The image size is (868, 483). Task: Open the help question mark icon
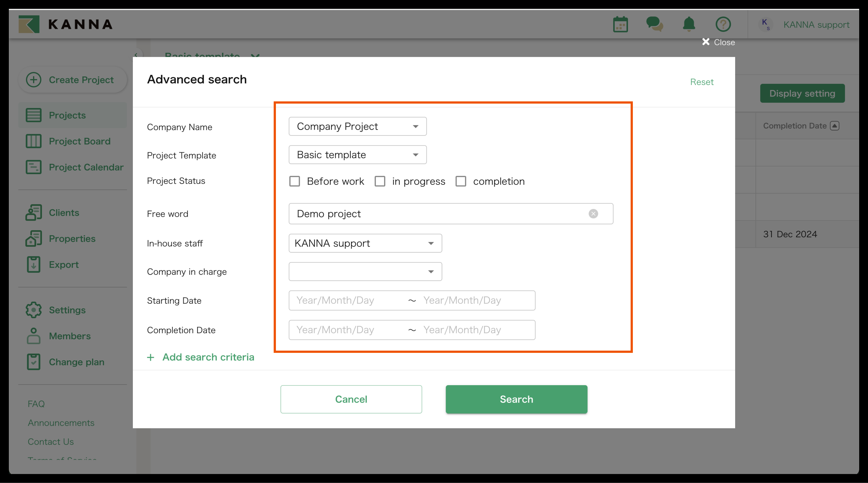point(723,24)
